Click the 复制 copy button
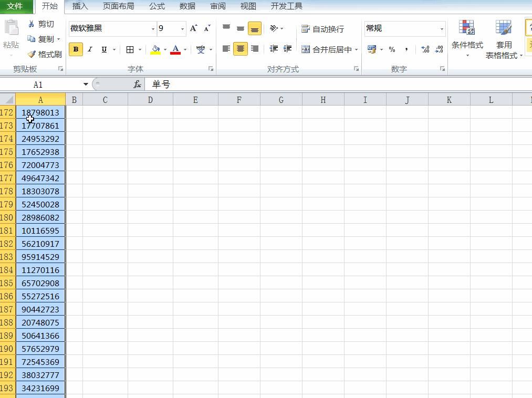 click(x=41, y=39)
